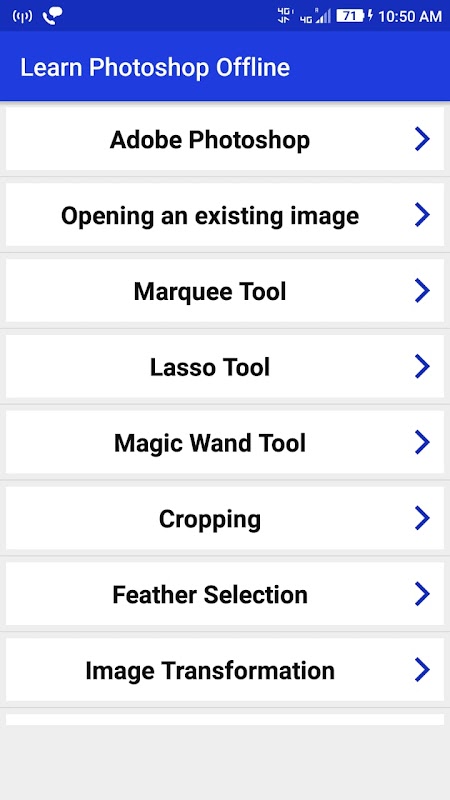This screenshot has width=450, height=800.
Task: Tap the Learn Photoshop Offline title
Action: pyautogui.click(x=155, y=68)
